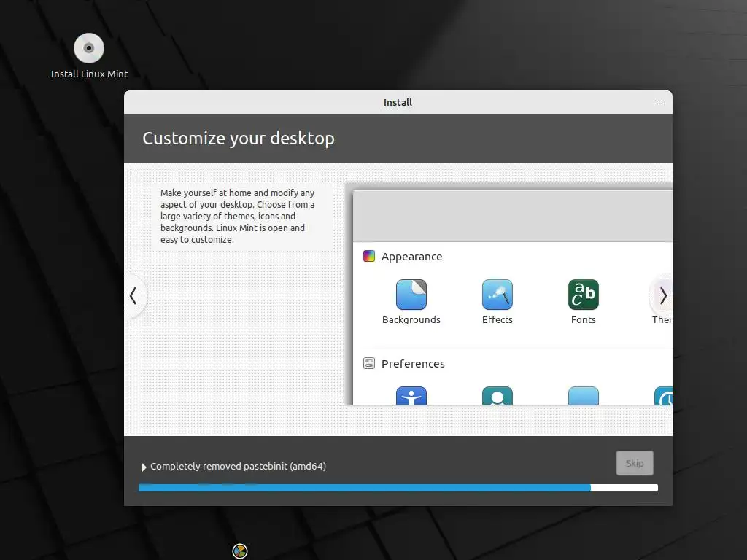747x560 pixels.
Task: Minimize the Install window
Action: 659,103
